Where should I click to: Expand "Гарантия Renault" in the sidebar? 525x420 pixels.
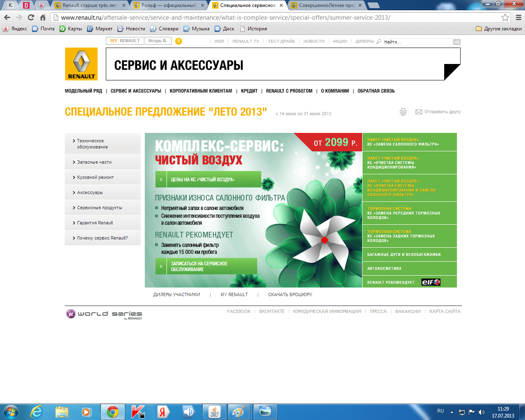tap(103, 223)
